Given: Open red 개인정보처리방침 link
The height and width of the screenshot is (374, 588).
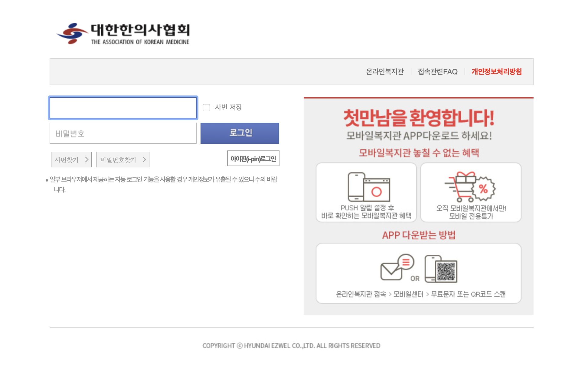Looking at the screenshot, I should click(496, 72).
